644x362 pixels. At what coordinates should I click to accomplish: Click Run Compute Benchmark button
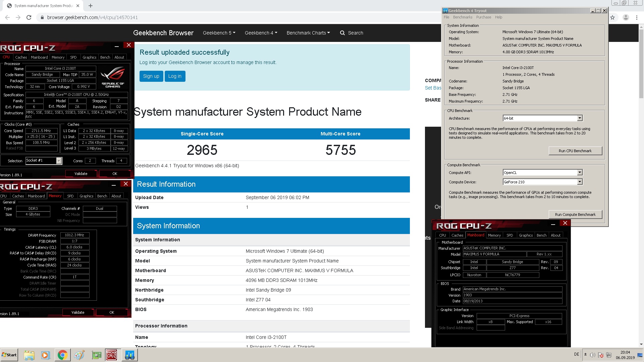[x=575, y=215]
